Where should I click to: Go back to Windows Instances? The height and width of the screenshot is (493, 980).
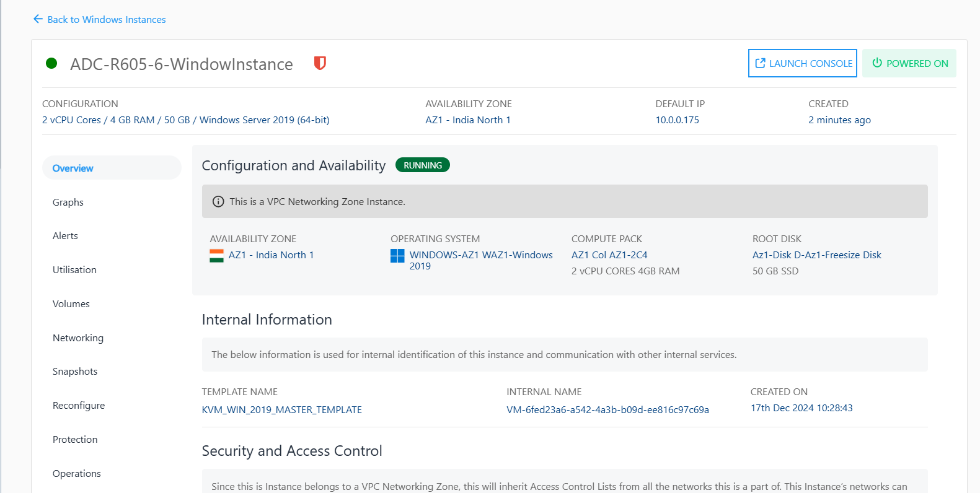pyautogui.click(x=99, y=19)
